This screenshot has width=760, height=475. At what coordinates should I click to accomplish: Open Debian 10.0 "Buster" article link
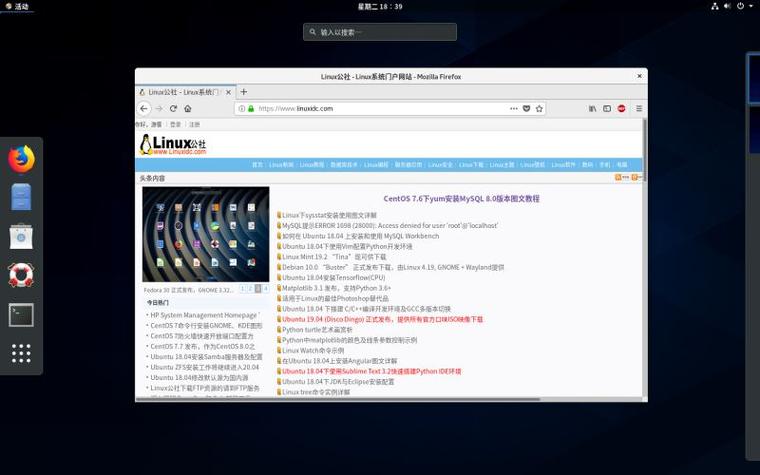tap(393, 267)
